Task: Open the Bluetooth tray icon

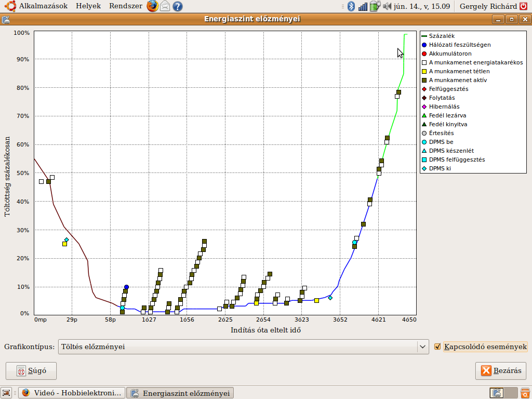Action: [x=352, y=6]
